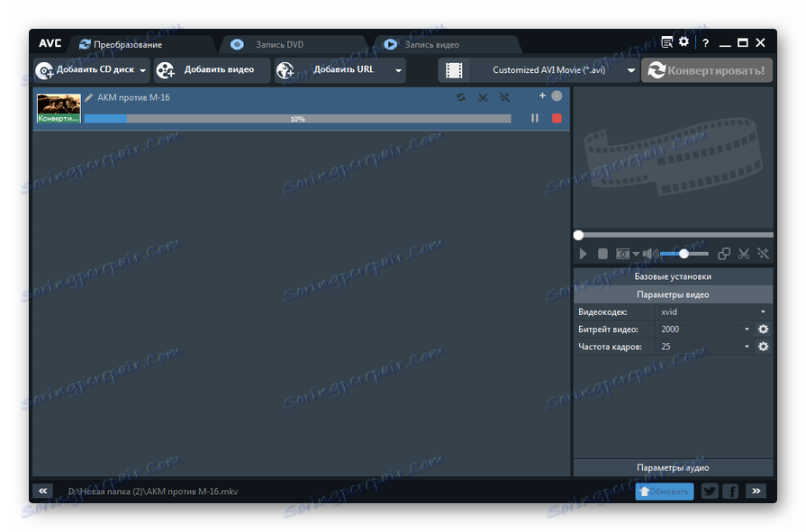806x532 pixels.
Task: Collapse the right panel with double arrows
Action: pyautogui.click(x=756, y=491)
